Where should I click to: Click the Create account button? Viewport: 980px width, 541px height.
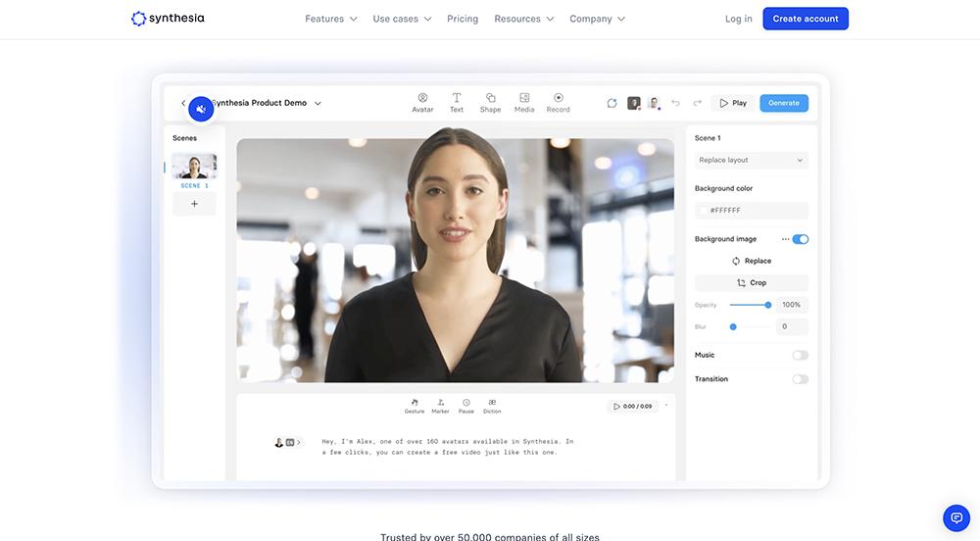[x=806, y=19]
